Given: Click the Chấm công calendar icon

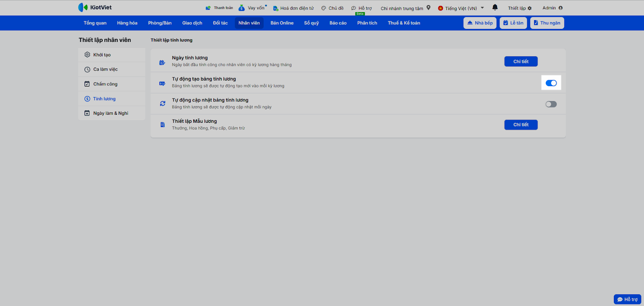Looking at the screenshot, I should point(87,84).
